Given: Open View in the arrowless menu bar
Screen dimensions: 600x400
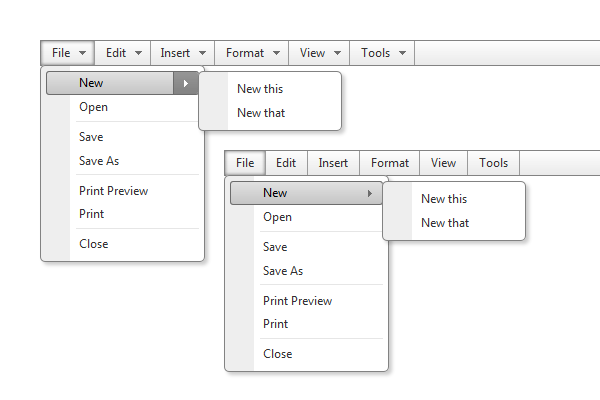Looking at the screenshot, I should [444, 163].
